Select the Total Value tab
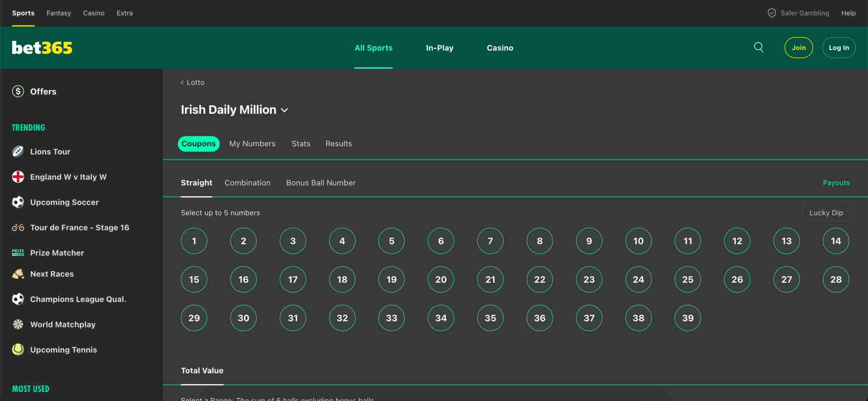 (202, 370)
